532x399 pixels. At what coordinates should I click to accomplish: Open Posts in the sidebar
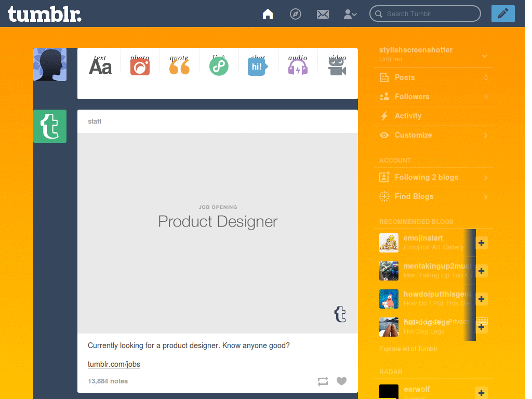(x=434, y=77)
